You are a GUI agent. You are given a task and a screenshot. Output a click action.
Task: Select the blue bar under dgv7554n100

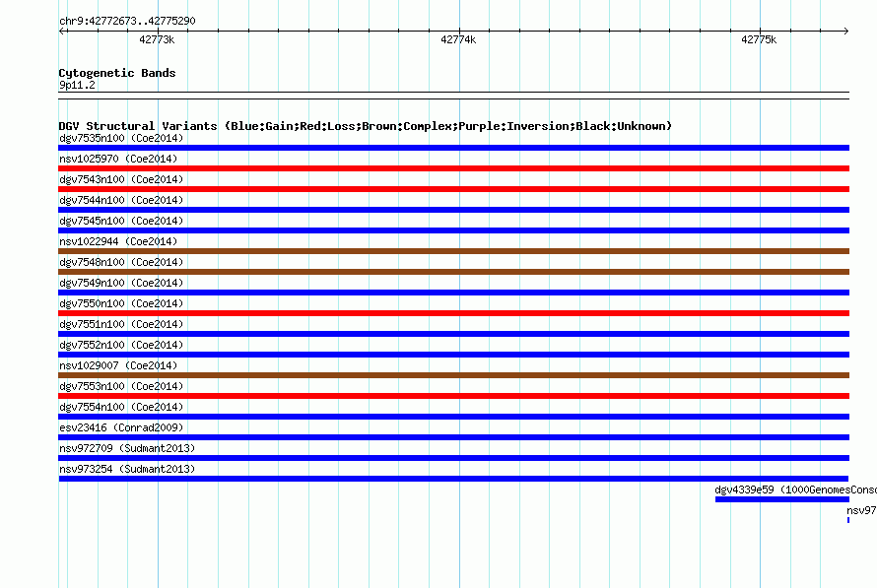pos(453,417)
